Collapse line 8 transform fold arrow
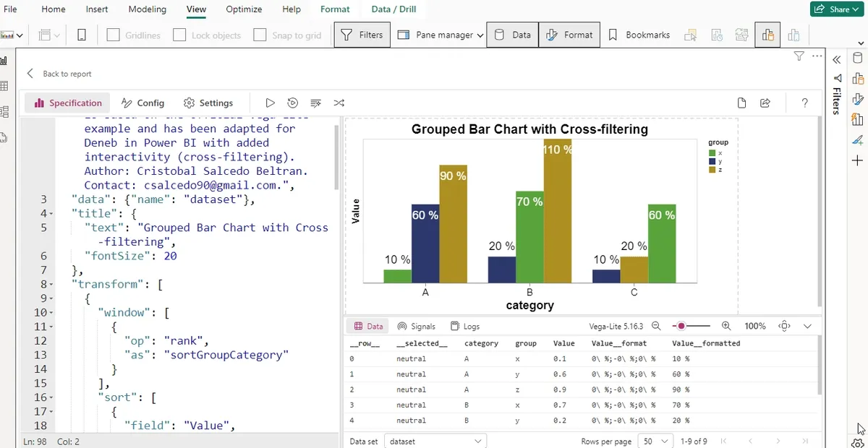The height and width of the screenshot is (448, 868). 51,285
